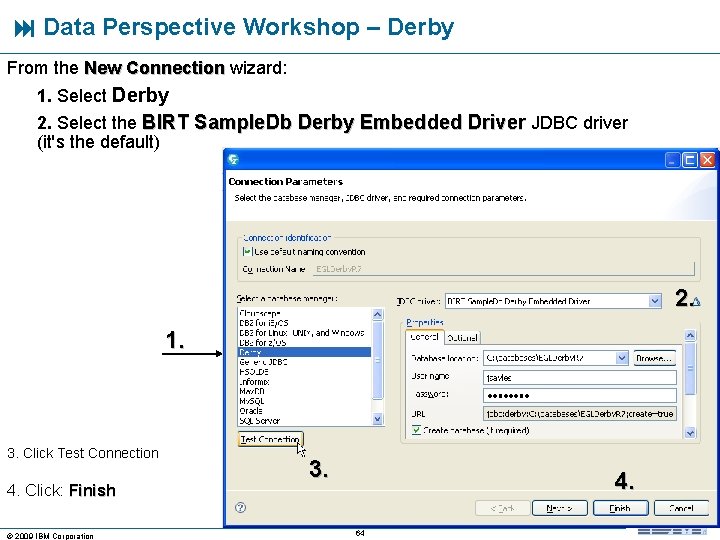Click the database manager list scrollbar thumb

coord(377,360)
